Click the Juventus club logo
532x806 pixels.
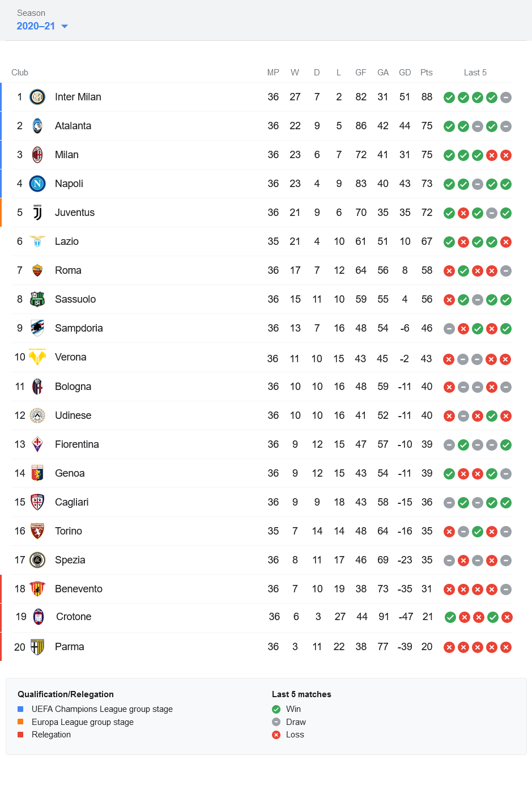(x=37, y=213)
